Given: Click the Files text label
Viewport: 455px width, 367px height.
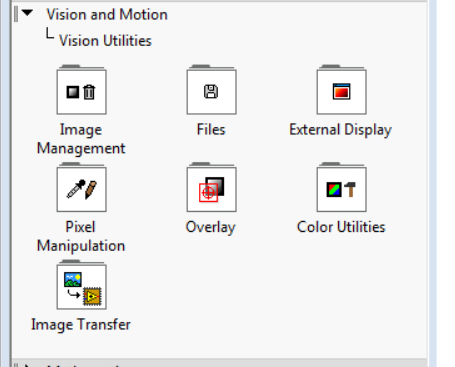Looking at the screenshot, I should click(211, 129).
